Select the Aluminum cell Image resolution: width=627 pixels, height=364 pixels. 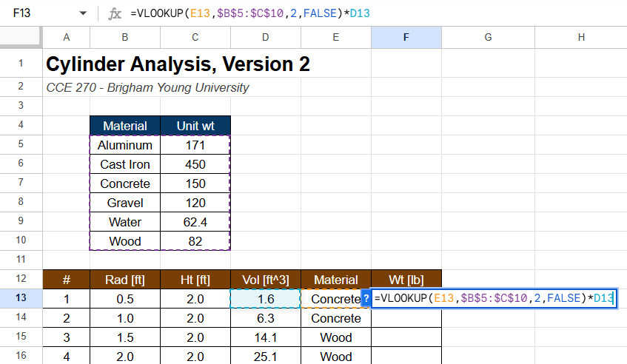click(x=125, y=145)
